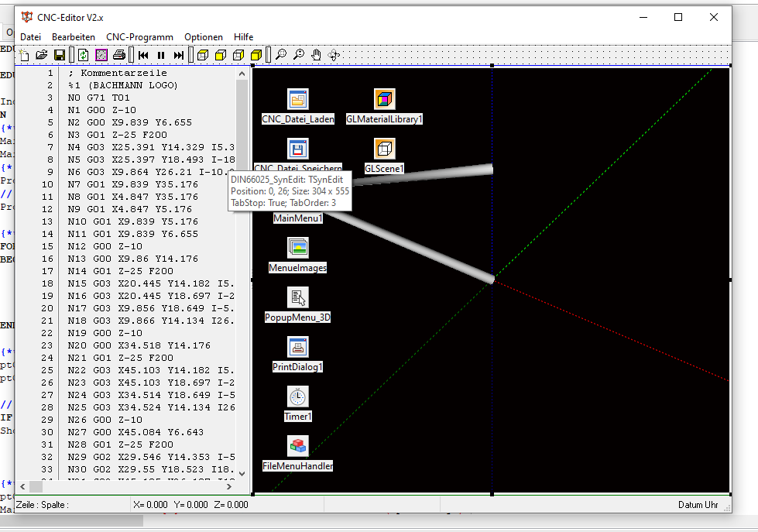Image resolution: width=758 pixels, height=532 pixels.
Task: Click the second magnifier zoom icon
Action: pyautogui.click(x=299, y=55)
